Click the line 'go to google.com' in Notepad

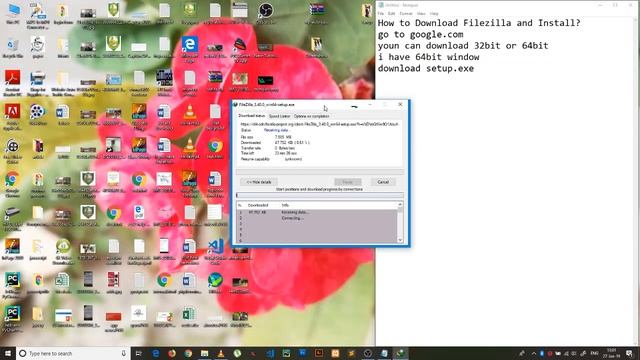click(x=420, y=34)
